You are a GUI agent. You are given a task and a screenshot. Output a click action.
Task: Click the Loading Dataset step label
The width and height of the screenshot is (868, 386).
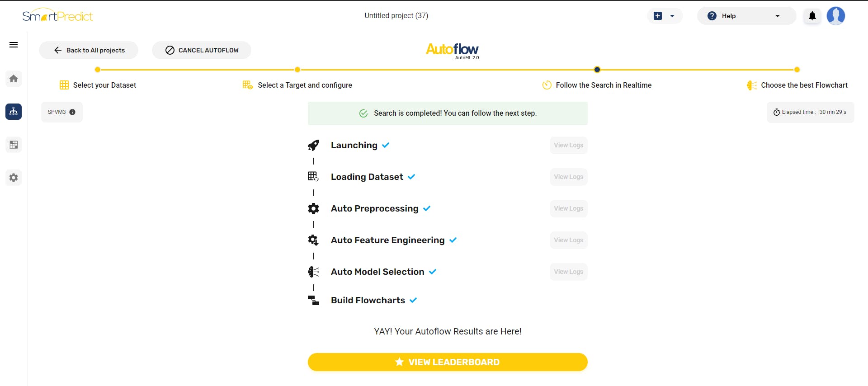click(367, 177)
